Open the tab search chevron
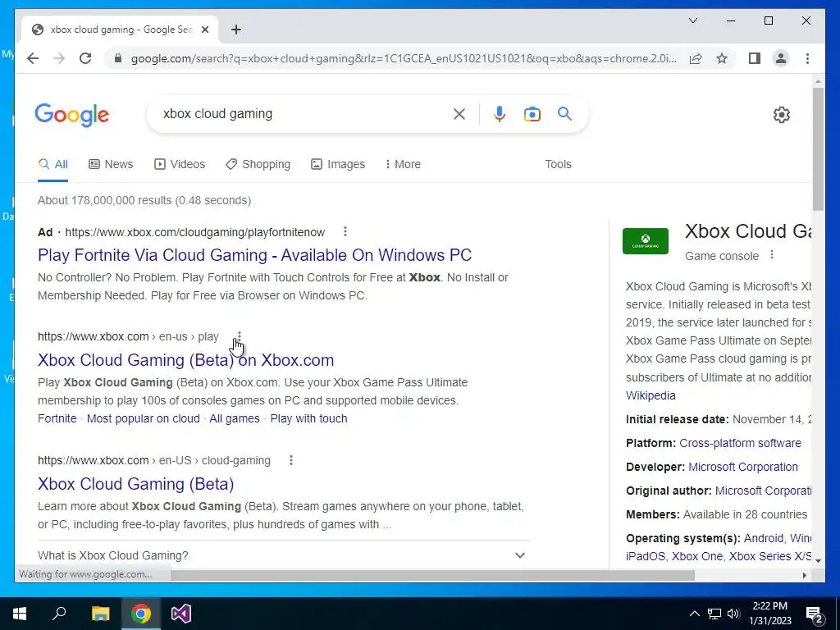The width and height of the screenshot is (840, 630). [692, 21]
